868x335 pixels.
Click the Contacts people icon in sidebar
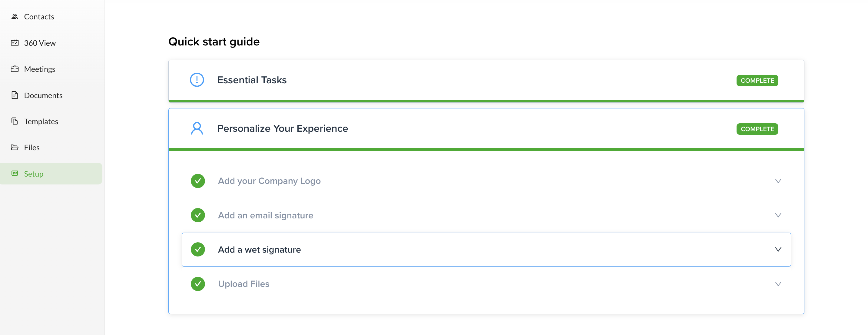click(15, 17)
